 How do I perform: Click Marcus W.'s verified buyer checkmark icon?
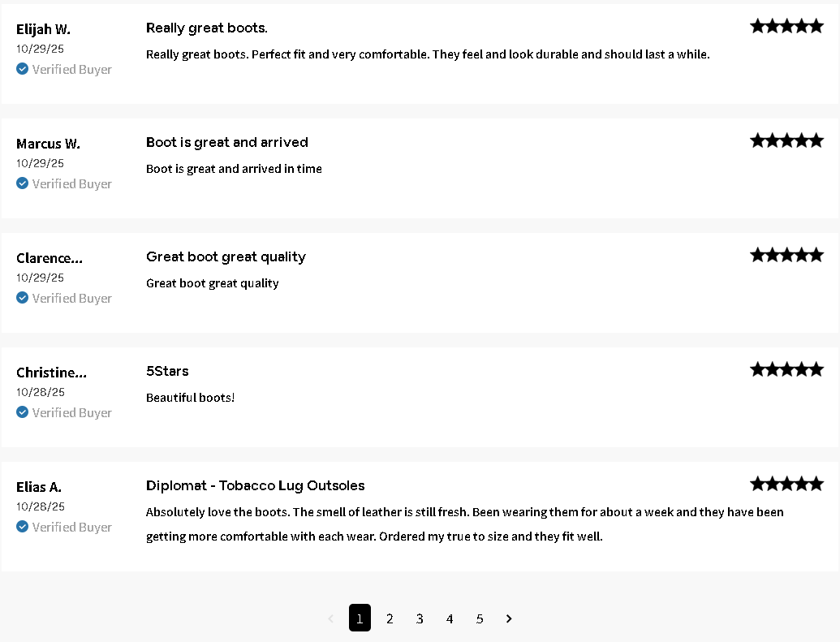tap(23, 183)
